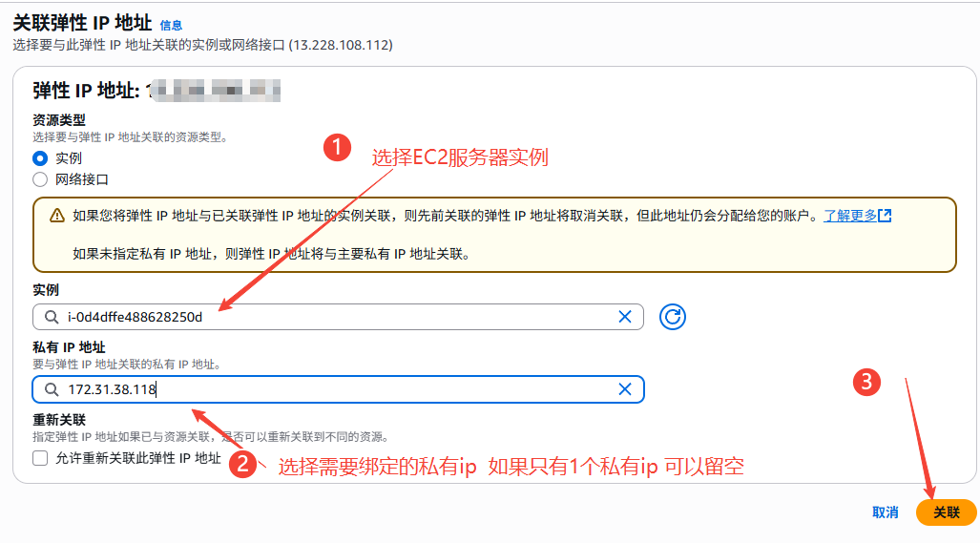980x543 pixels.
Task: Clear the private IP with its X icon
Action: (625, 389)
